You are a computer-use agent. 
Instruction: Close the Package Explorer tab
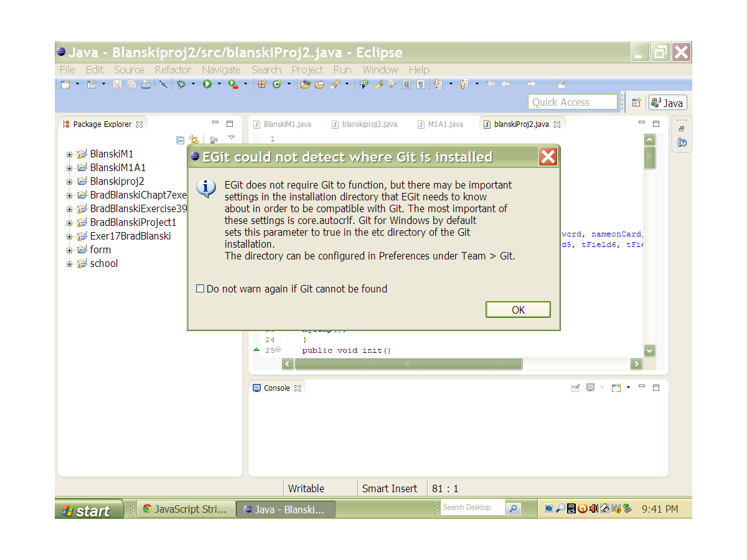(x=139, y=124)
